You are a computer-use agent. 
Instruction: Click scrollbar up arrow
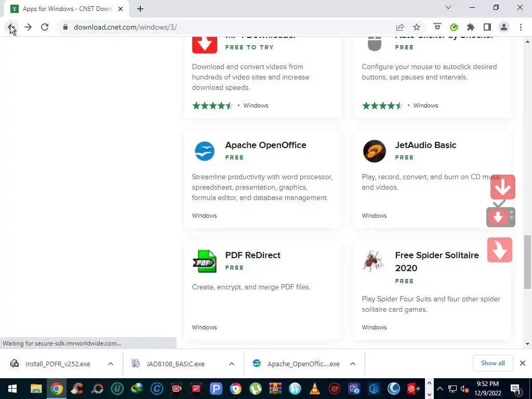527,42
